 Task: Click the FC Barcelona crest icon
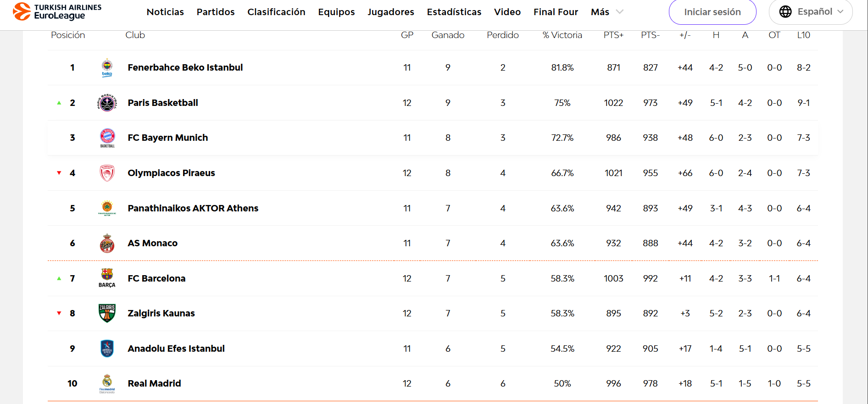[107, 278]
